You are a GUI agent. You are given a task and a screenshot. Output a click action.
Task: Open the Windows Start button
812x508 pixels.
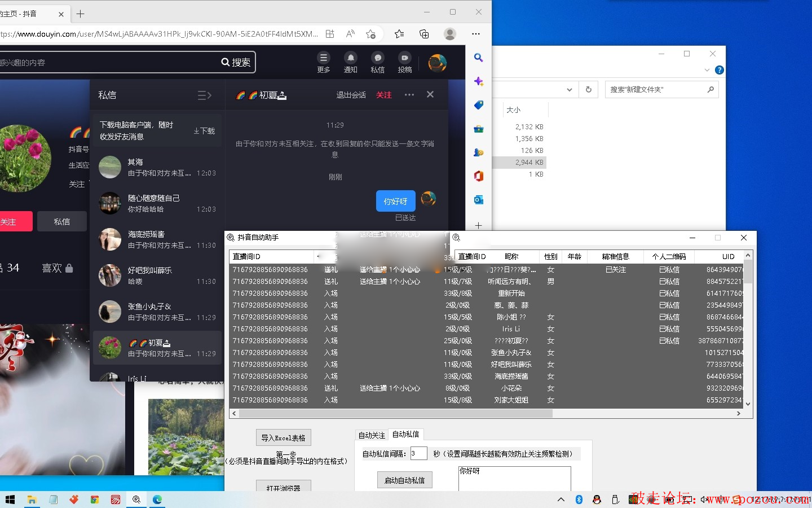click(x=10, y=500)
